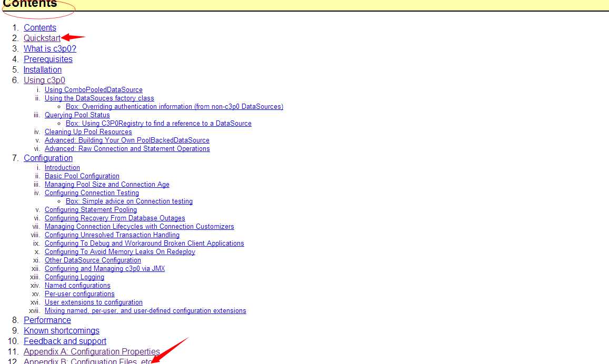The width and height of the screenshot is (609, 364).
Task: Go to 'Basic Pool Configuration'
Action: 82,176
